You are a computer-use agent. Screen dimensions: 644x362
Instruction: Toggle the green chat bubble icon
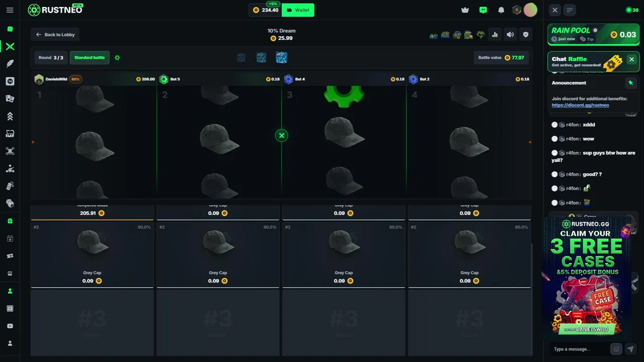coord(483,10)
